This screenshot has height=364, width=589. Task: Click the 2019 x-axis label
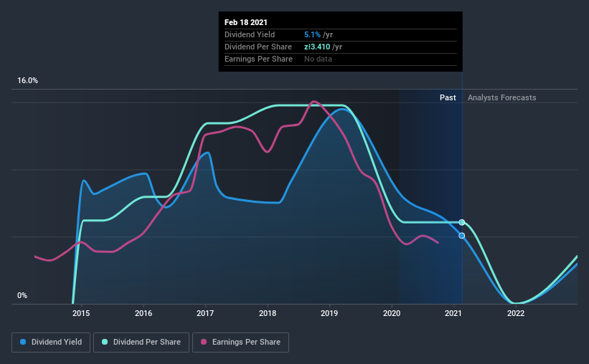[x=329, y=313]
